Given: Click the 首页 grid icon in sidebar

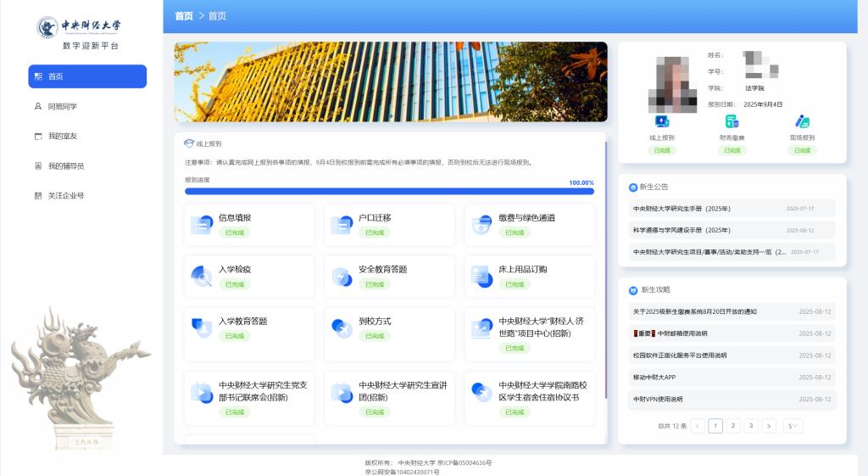Looking at the screenshot, I should pyautogui.click(x=38, y=76).
